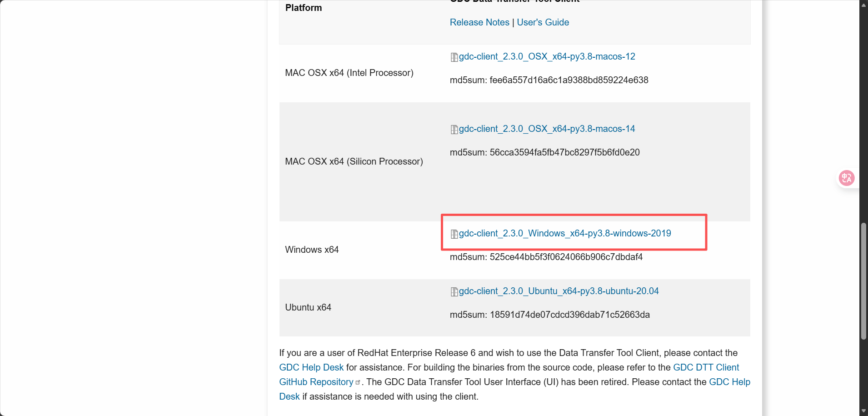Select md5sum fee6a557d16a6c1a9388bd859224e638 text
Screen dimensions: 868x416
pos(549,80)
